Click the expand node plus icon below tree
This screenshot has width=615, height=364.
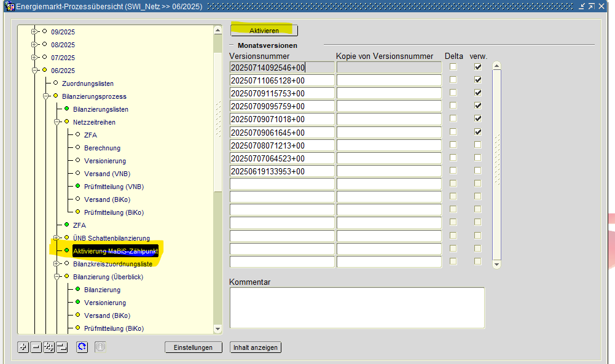click(x=23, y=347)
